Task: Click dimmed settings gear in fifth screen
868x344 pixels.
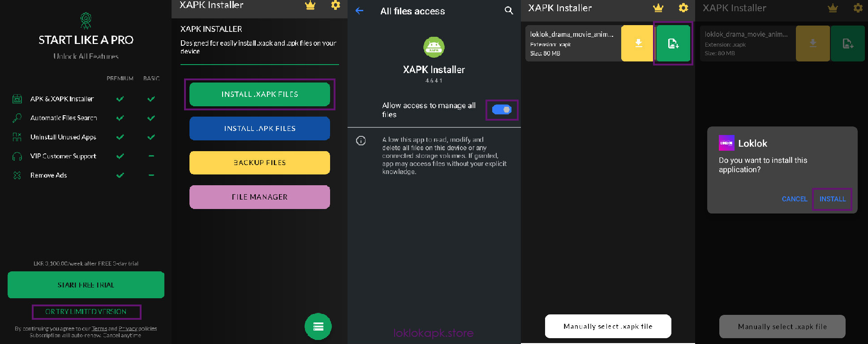Action: (858, 8)
